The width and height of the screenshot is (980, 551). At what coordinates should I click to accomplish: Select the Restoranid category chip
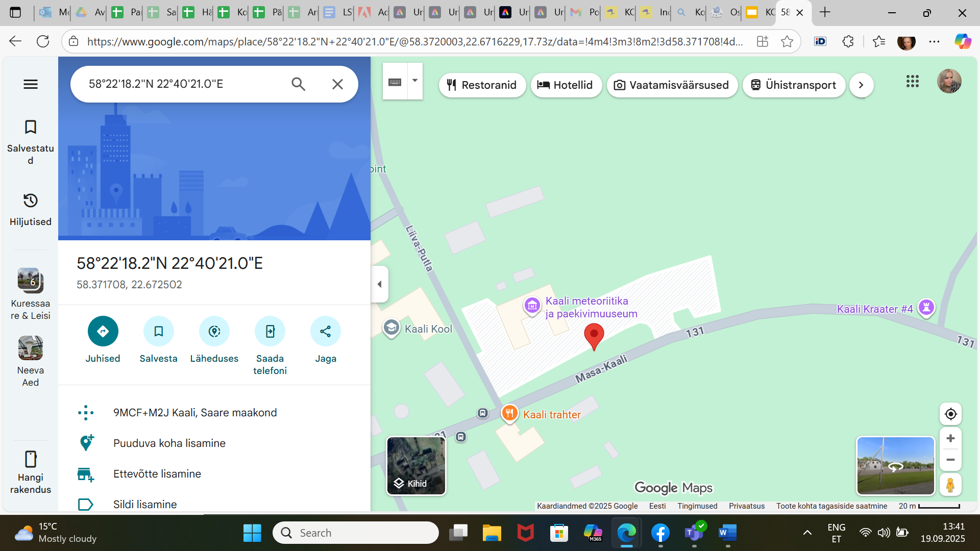pos(482,85)
